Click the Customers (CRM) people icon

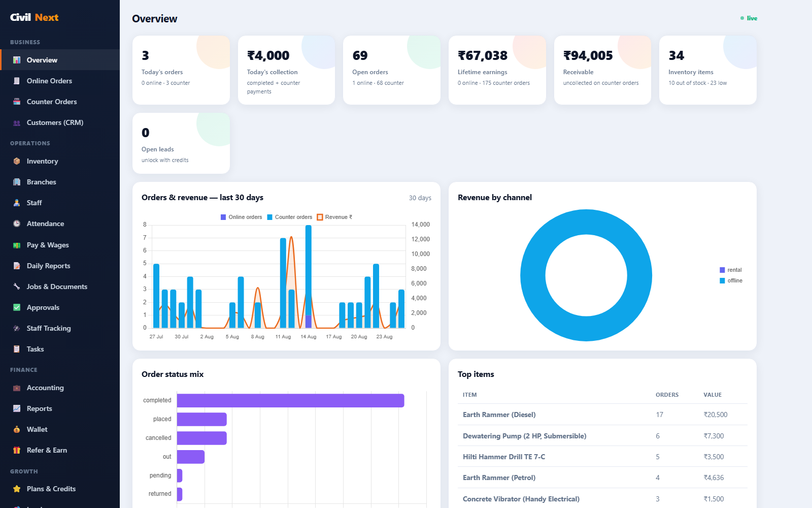point(17,122)
